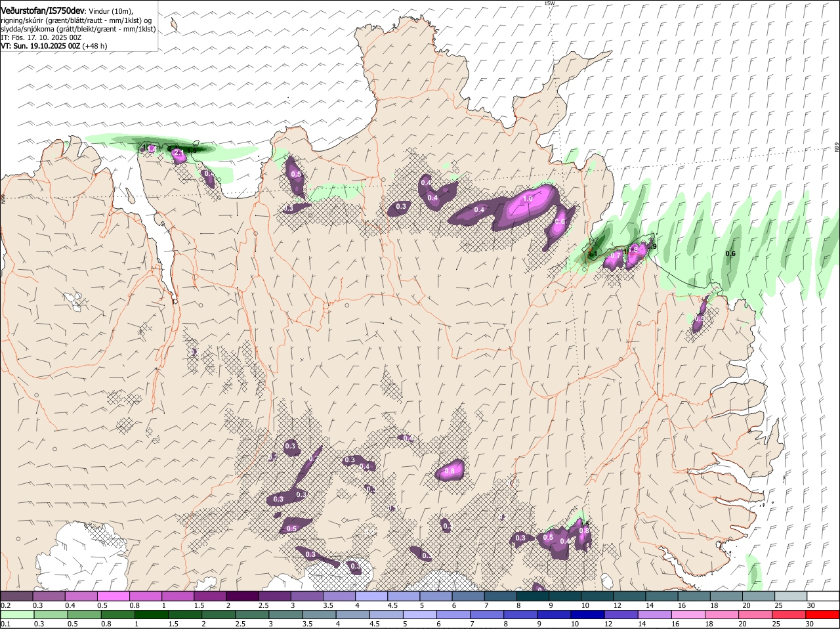
Task: Click the 'rigning/skúrir' legend description line
Action: point(76,20)
